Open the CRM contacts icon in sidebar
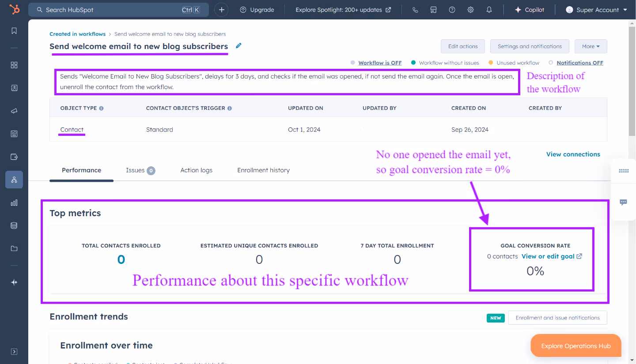The height and width of the screenshot is (364, 636). pyautogui.click(x=14, y=88)
